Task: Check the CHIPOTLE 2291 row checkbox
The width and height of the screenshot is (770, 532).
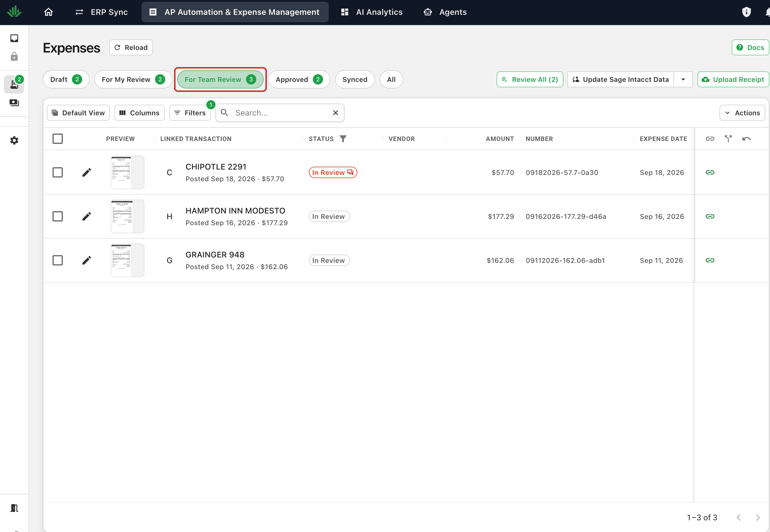Action: [58, 173]
